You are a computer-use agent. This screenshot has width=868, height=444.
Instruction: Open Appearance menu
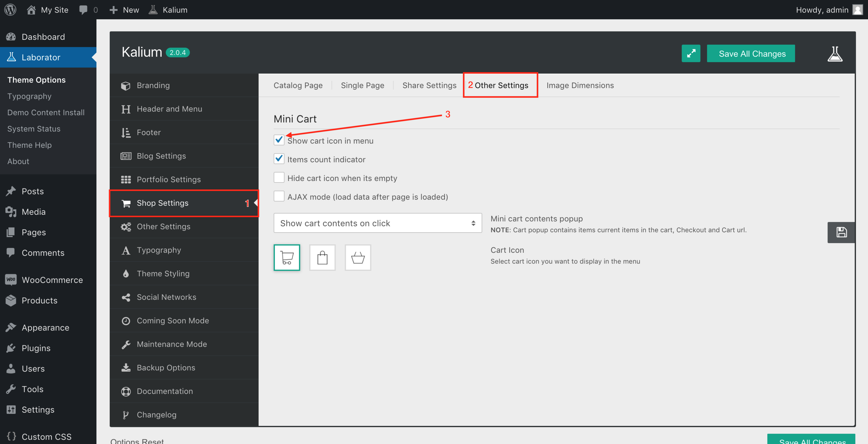click(x=48, y=328)
